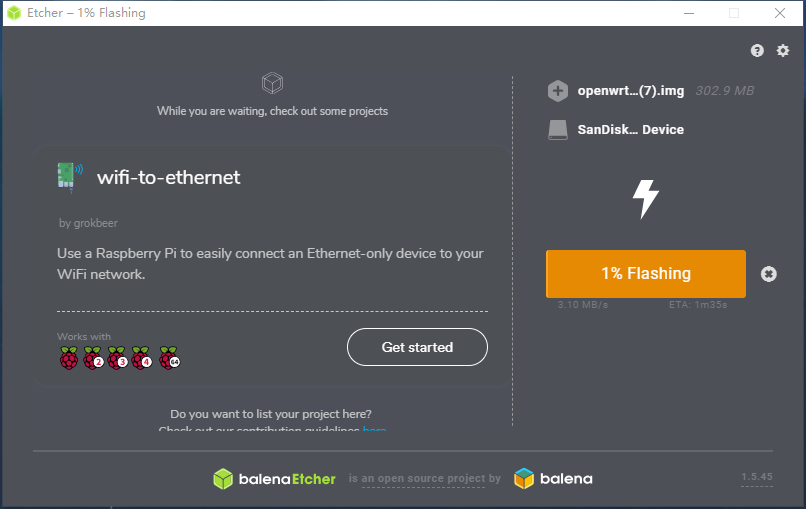Click the lightning bolt flash icon
This screenshot has height=509, width=806.
point(646,199)
